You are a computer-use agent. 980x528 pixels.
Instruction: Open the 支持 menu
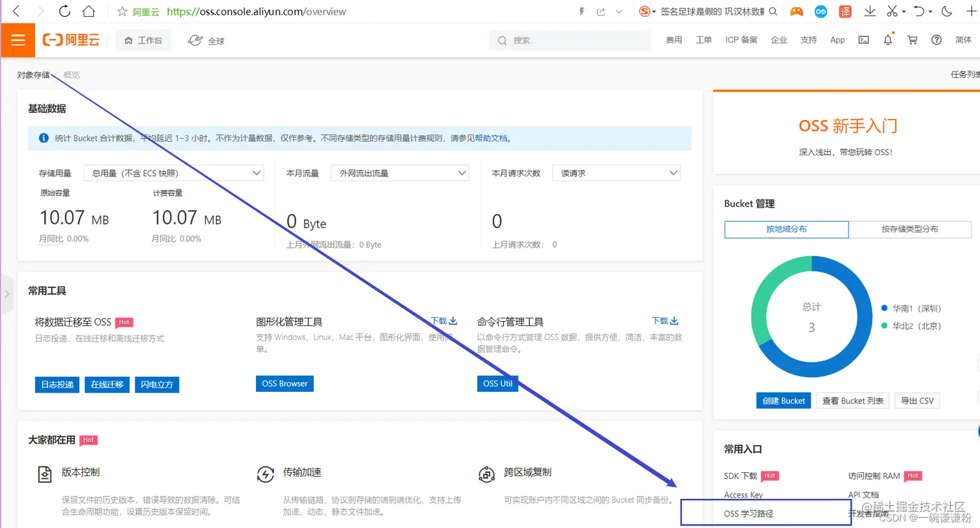click(x=809, y=40)
